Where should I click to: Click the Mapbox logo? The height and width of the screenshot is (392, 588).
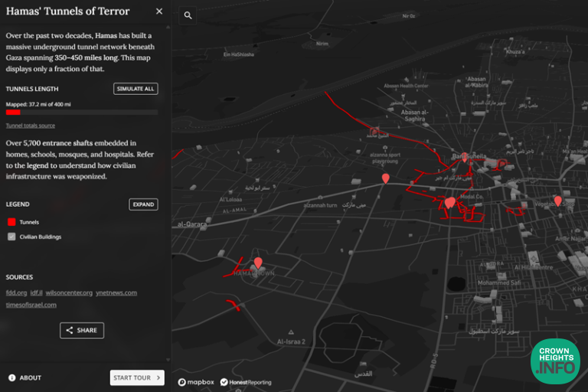196,381
